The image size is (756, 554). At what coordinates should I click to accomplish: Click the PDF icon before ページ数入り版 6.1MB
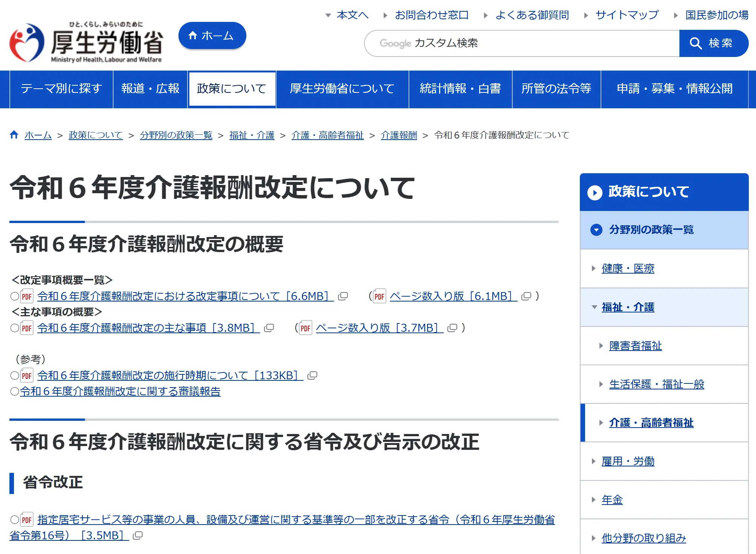pos(379,296)
